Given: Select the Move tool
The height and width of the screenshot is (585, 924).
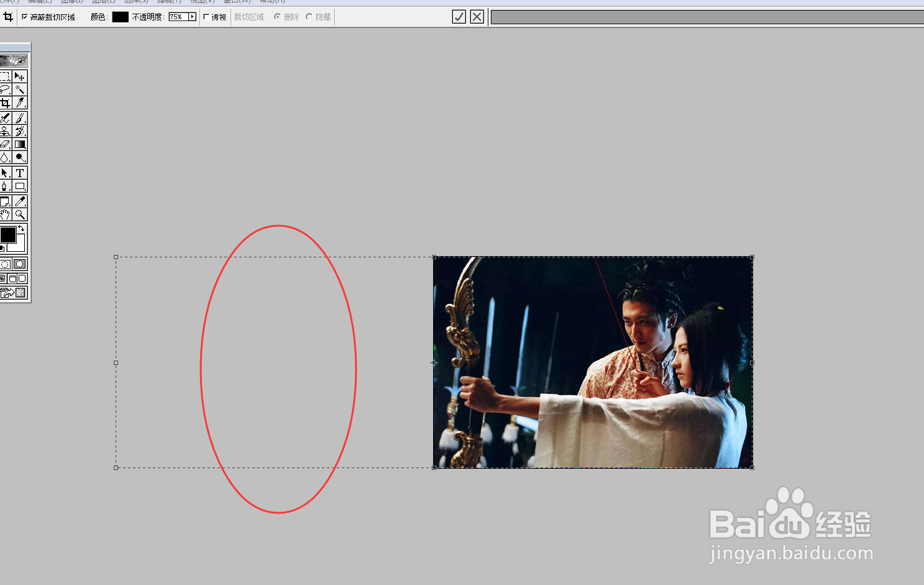Looking at the screenshot, I should point(20,76).
